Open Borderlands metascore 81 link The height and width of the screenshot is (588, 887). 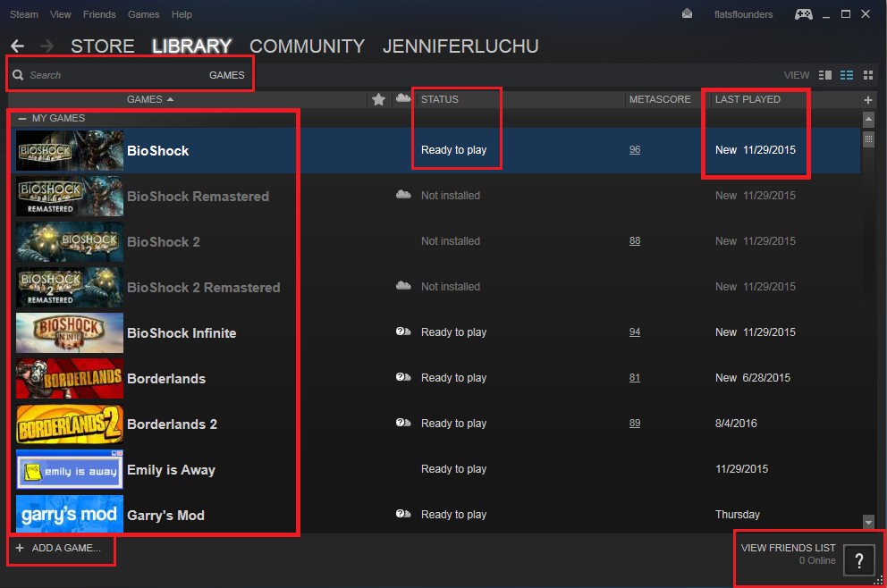point(635,378)
